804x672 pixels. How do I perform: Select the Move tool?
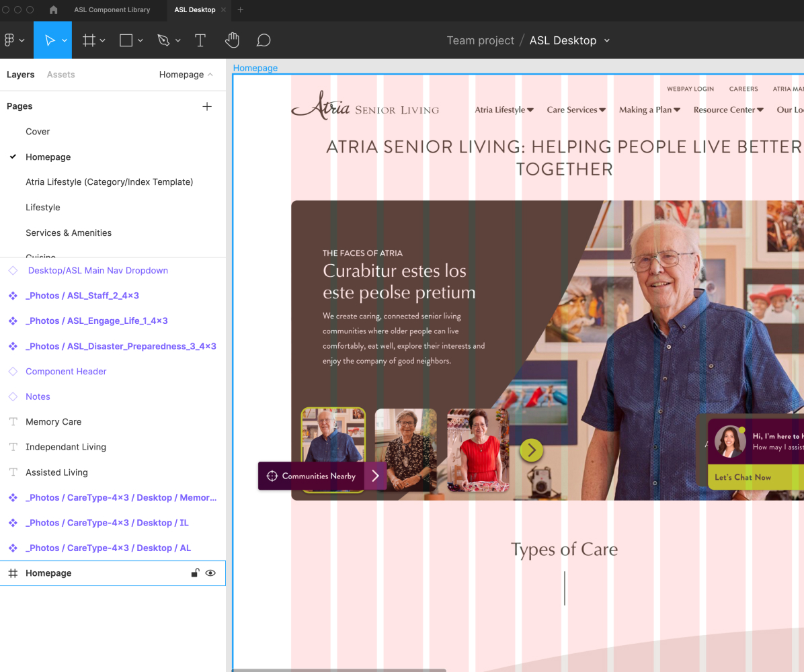click(50, 40)
